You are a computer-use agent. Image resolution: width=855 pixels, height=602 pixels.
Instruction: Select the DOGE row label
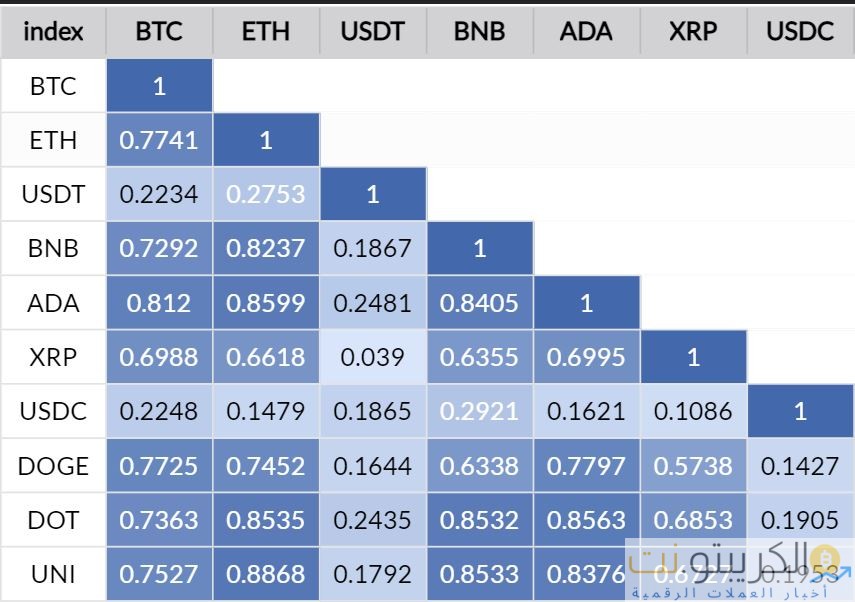point(53,466)
